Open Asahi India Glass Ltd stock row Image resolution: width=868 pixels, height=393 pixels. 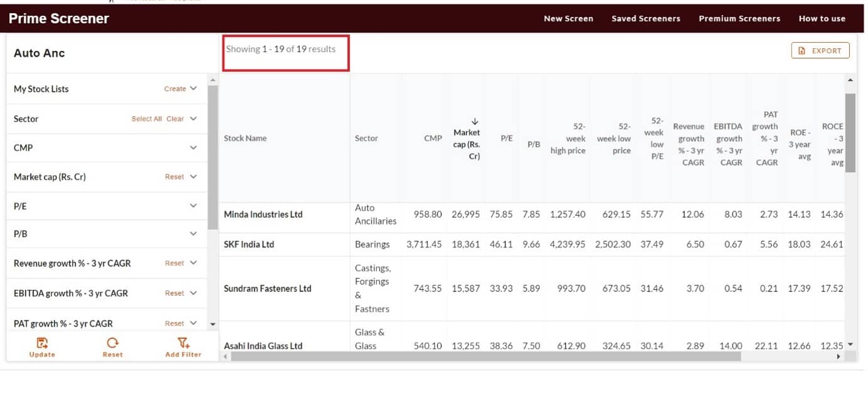coord(263,346)
